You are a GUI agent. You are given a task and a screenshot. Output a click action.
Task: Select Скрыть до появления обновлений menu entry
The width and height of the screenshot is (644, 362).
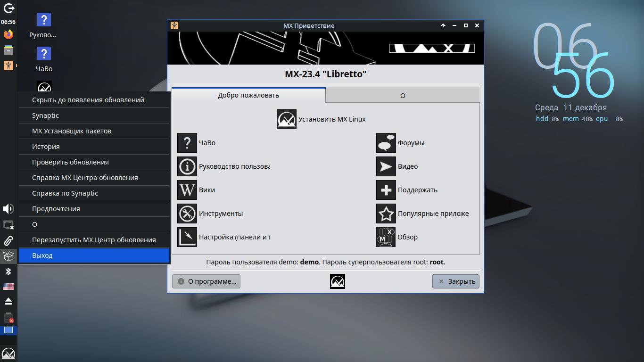click(x=94, y=100)
